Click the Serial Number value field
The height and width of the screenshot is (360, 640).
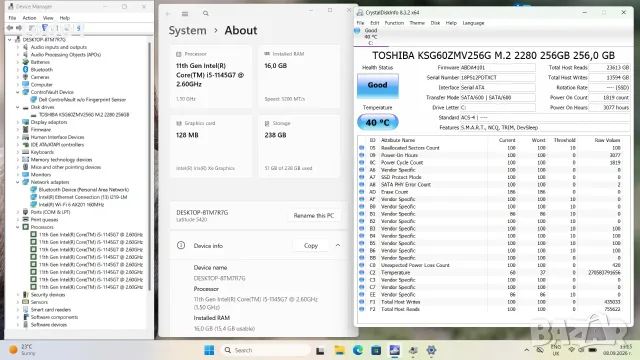tap(498, 78)
